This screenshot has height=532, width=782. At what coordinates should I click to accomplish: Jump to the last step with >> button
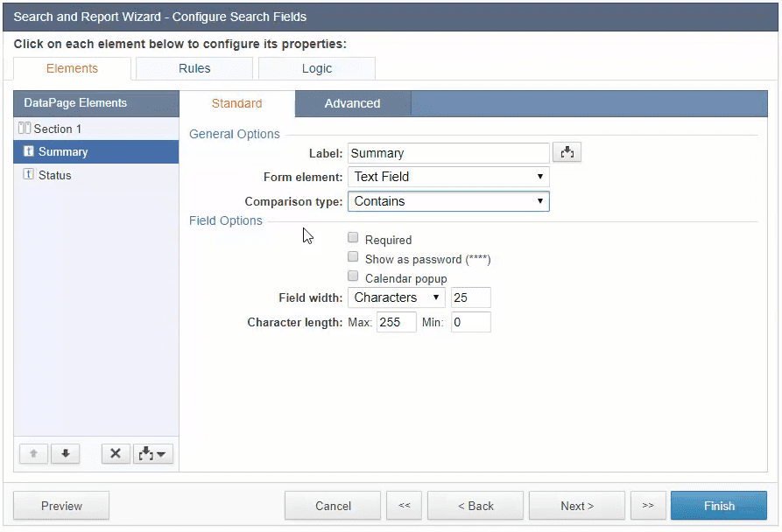tap(648, 506)
